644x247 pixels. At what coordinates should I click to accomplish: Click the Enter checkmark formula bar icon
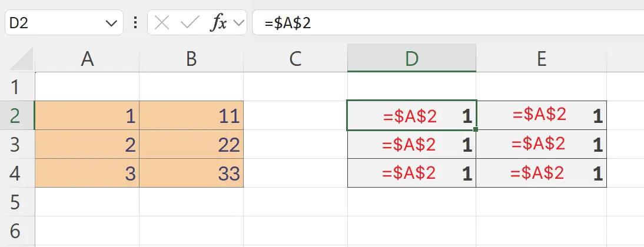pos(190,24)
